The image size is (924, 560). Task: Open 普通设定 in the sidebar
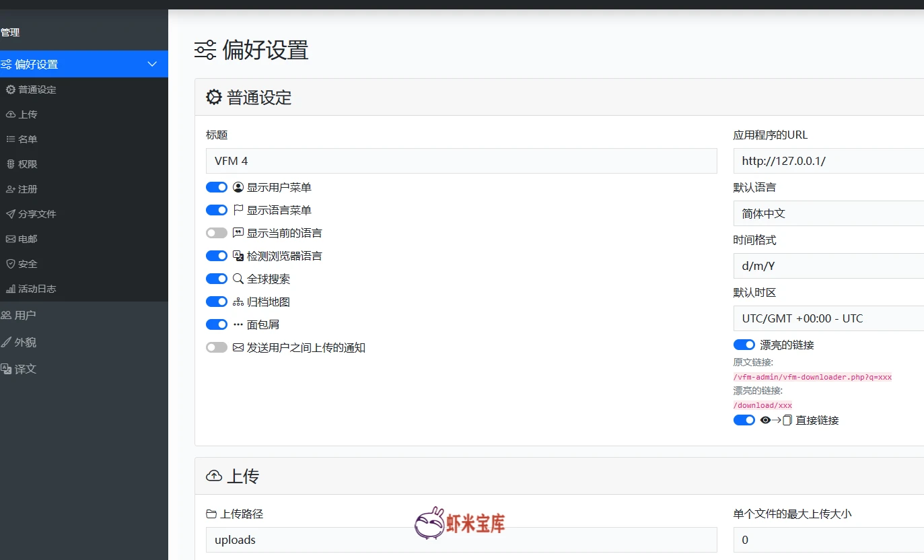84,90
